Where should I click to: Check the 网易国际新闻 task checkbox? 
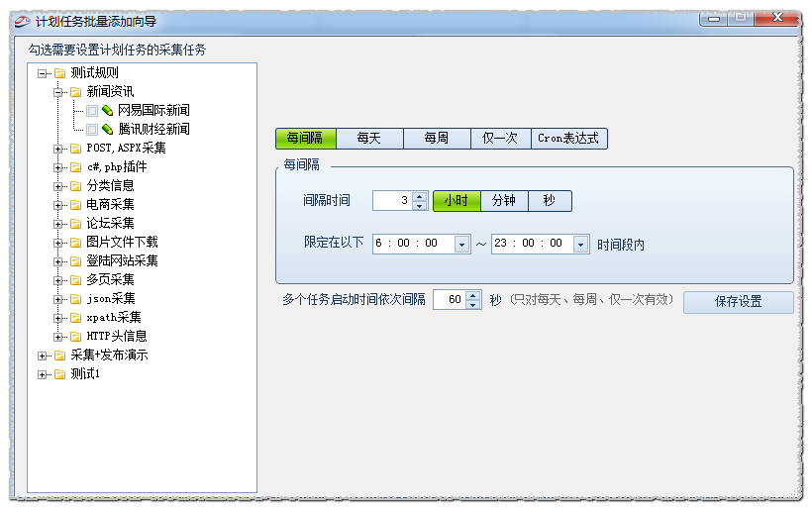coord(92,111)
